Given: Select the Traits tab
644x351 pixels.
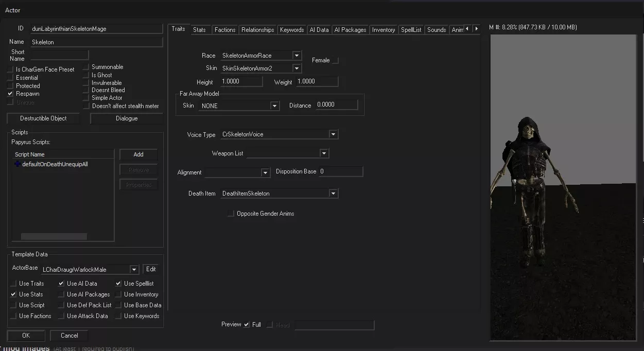Looking at the screenshot, I should [x=178, y=29].
